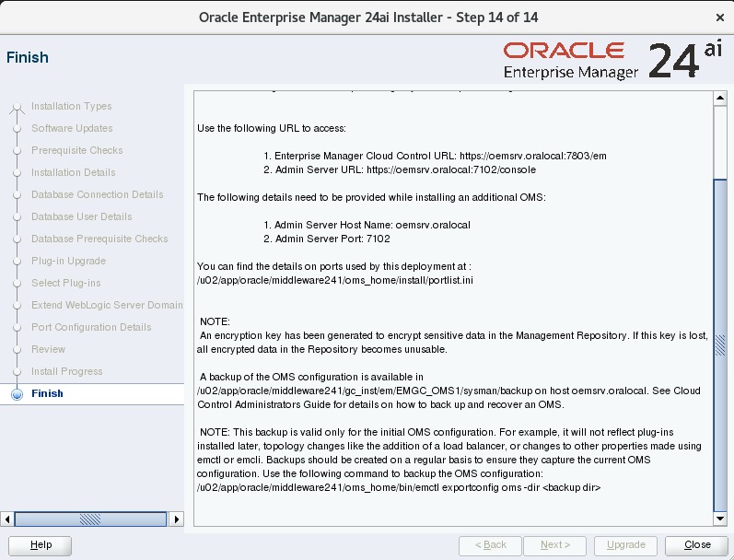Click the summary pane scroll-up arrow

point(720,98)
